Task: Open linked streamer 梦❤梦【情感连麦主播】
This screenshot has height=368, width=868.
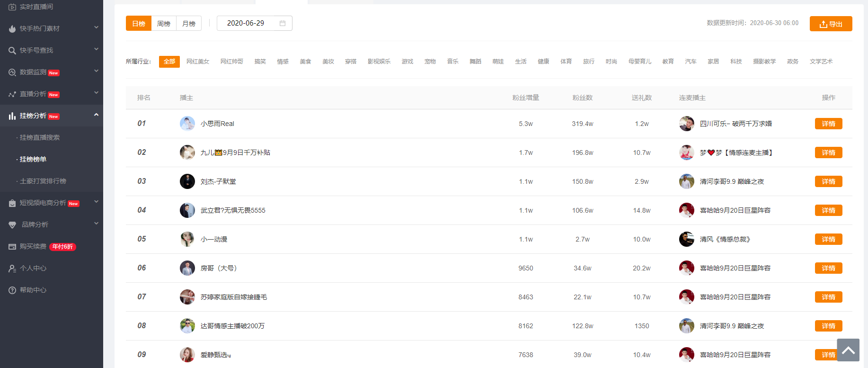Action: pyautogui.click(x=736, y=153)
